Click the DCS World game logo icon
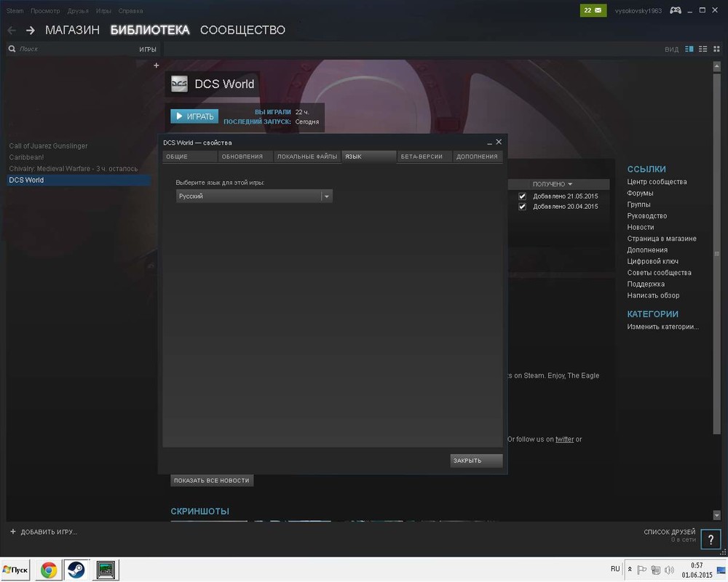This screenshot has height=582, width=728. [x=179, y=84]
